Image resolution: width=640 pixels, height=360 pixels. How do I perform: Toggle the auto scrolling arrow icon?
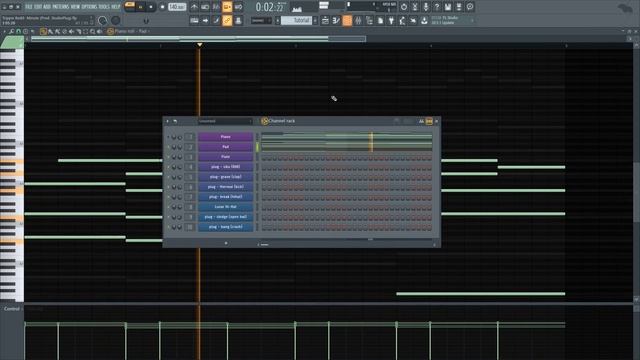[x=205, y=20]
